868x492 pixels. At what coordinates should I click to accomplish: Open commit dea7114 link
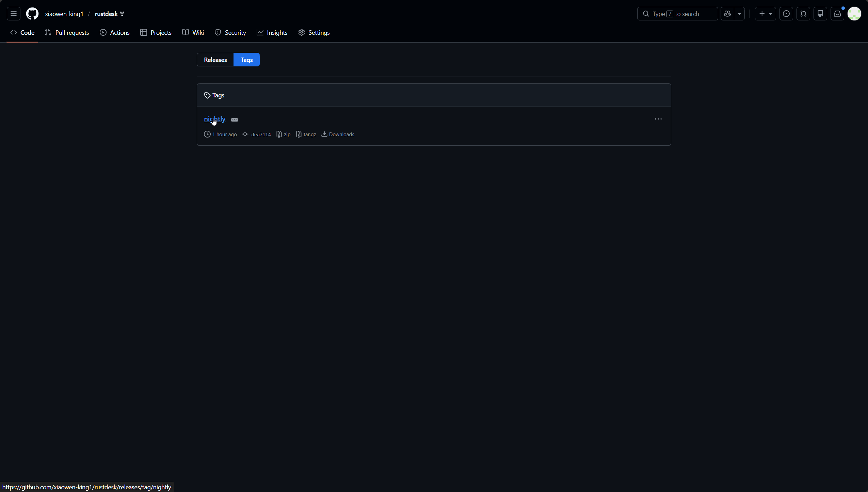(x=261, y=134)
